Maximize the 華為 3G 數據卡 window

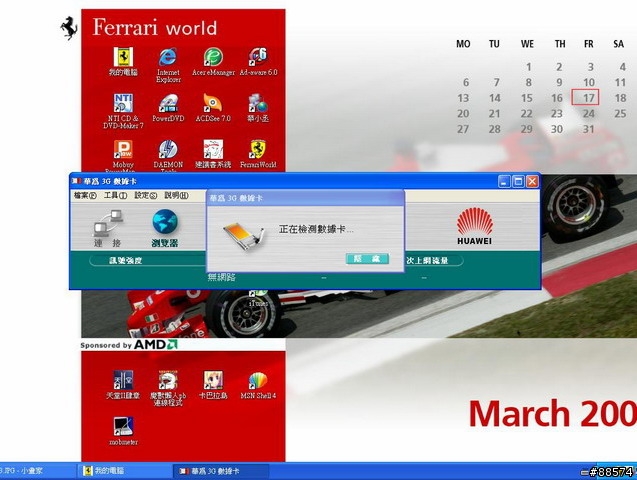tap(518, 182)
